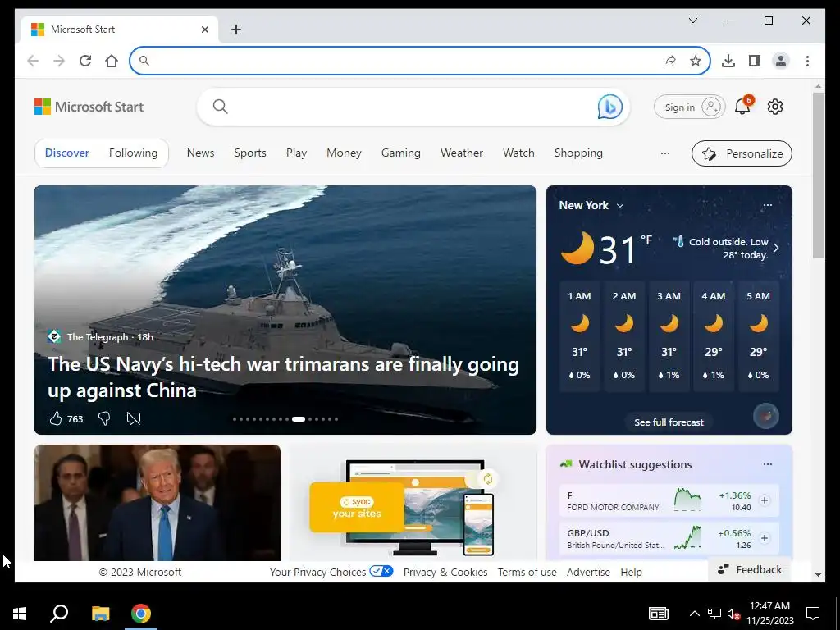Screen dimensions: 840x630
Task: Open News section
Action: [200, 153]
